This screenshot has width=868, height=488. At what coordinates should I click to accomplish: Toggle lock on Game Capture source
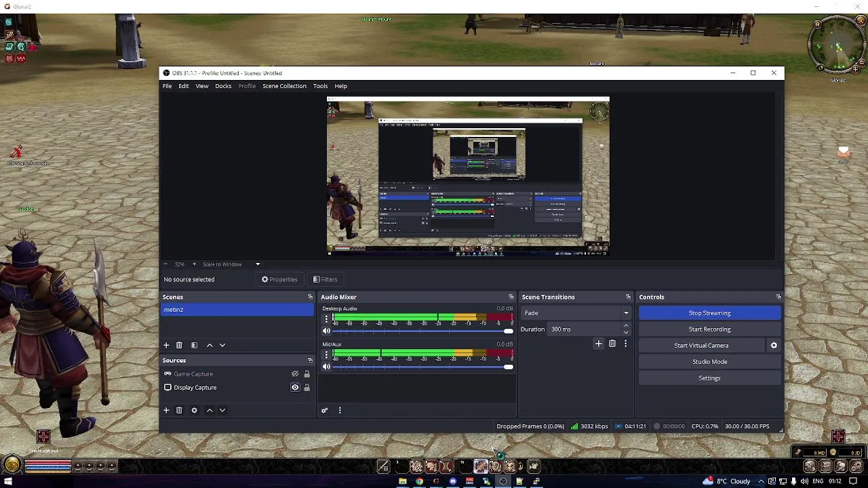307,374
